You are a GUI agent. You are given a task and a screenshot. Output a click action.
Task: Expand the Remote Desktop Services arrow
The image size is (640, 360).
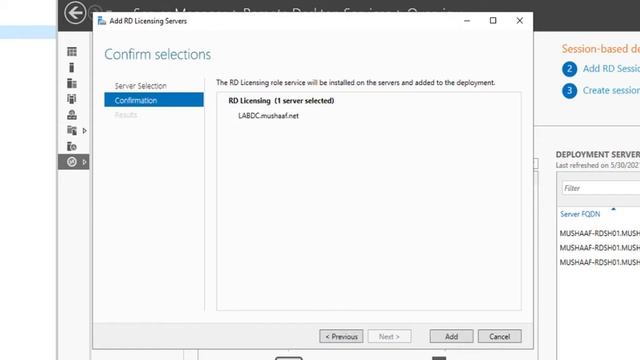[x=84, y=162]
